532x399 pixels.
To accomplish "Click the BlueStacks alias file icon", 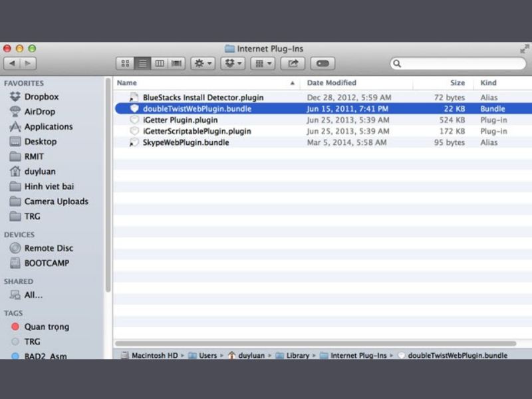I will coord(134,97).
